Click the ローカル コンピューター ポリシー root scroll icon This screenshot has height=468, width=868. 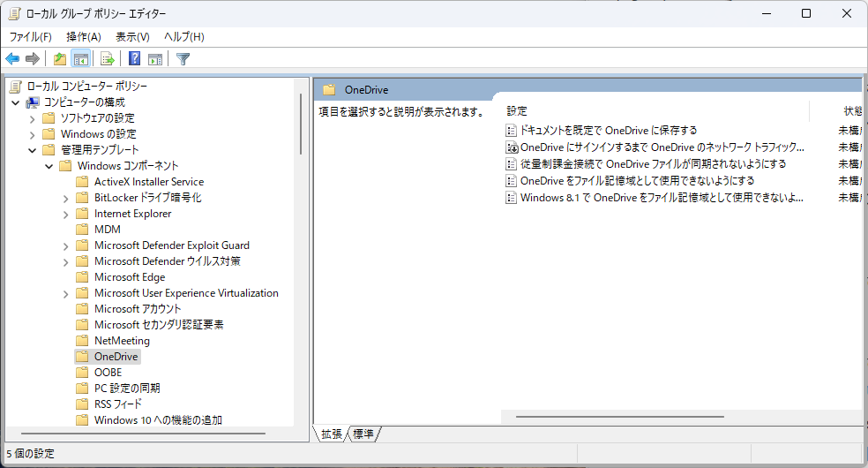tap(16, 87)
